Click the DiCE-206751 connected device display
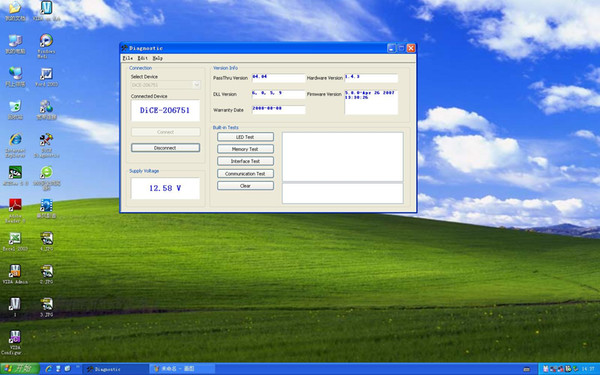The width and height of the screenshot is (600, 375). point(165,111)
